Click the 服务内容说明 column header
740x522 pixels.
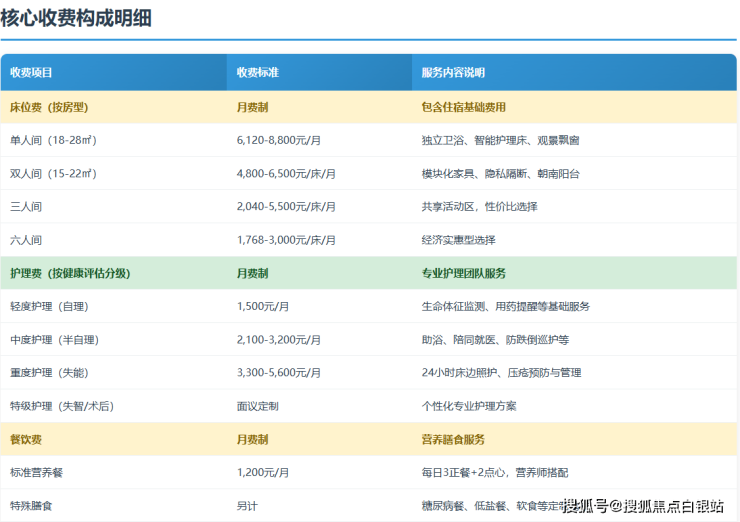coord(453,73)
